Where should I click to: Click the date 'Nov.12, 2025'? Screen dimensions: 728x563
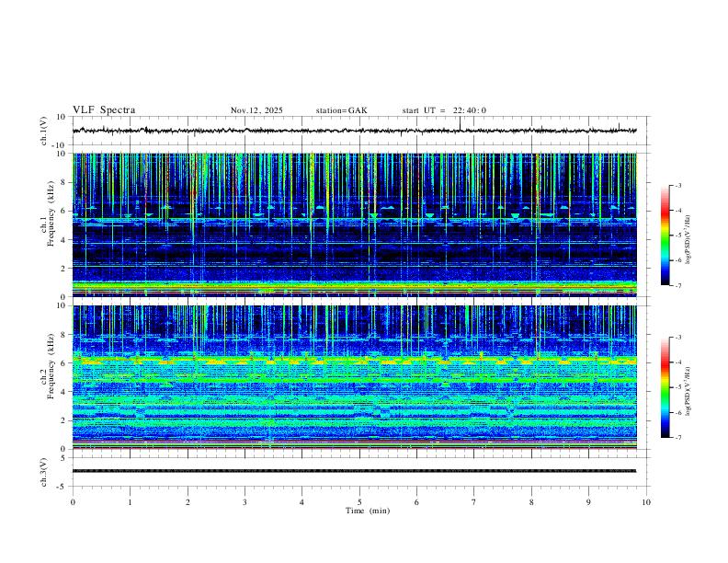tap(256, 110)
